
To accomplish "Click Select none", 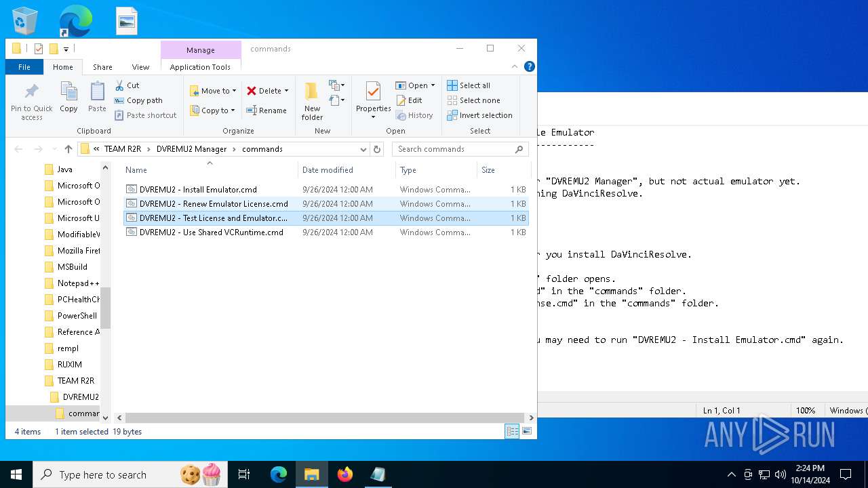I will pyautogui.click(x=473, y=100).
